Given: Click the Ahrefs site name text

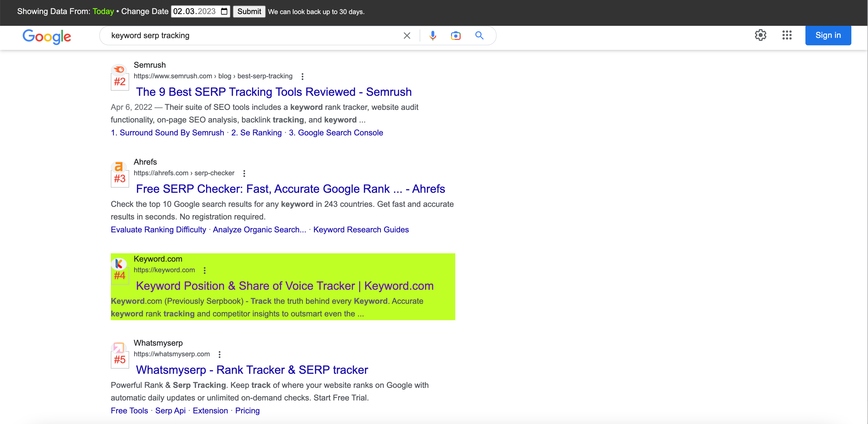Looking at the screenshot, I should (145, 162).
